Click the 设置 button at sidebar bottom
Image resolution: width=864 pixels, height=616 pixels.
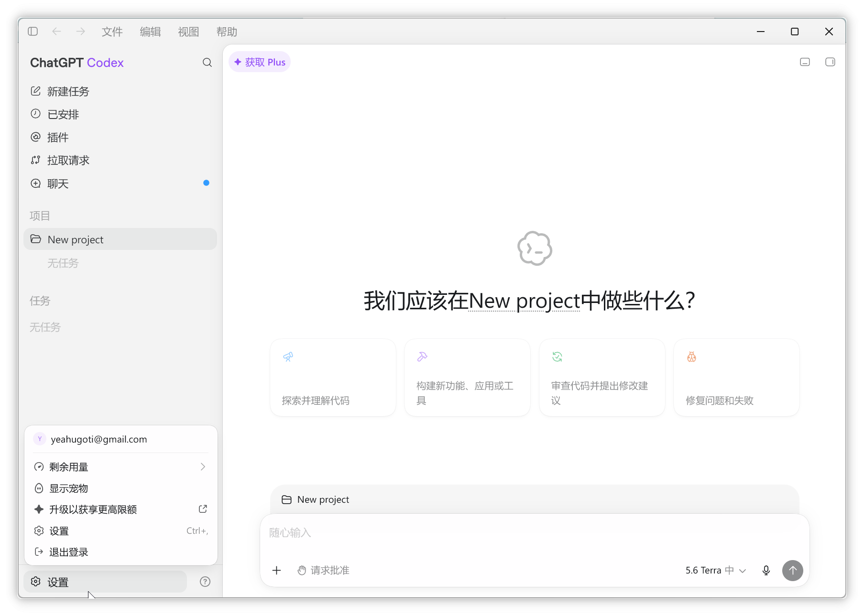pos(105,582)
